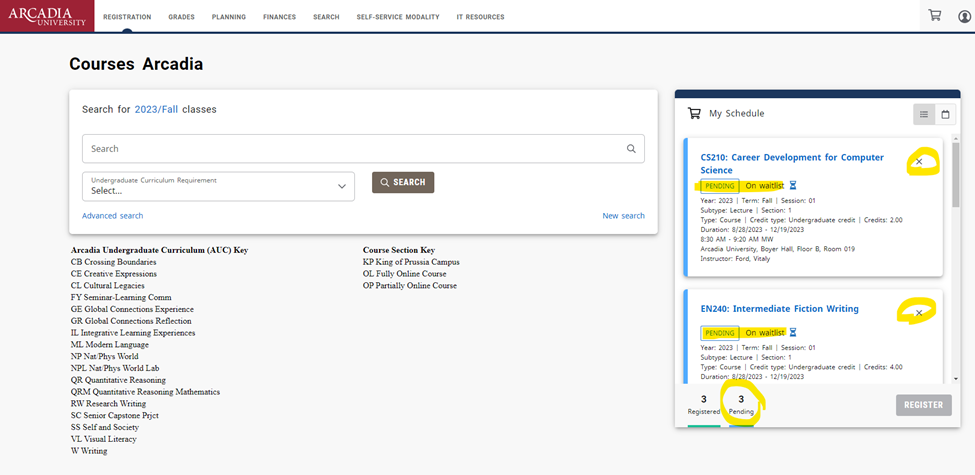Screen dimensions: 975x475
Task: Open EN240 Intermediate Fiction Writing link
Action: pos(779,308)
